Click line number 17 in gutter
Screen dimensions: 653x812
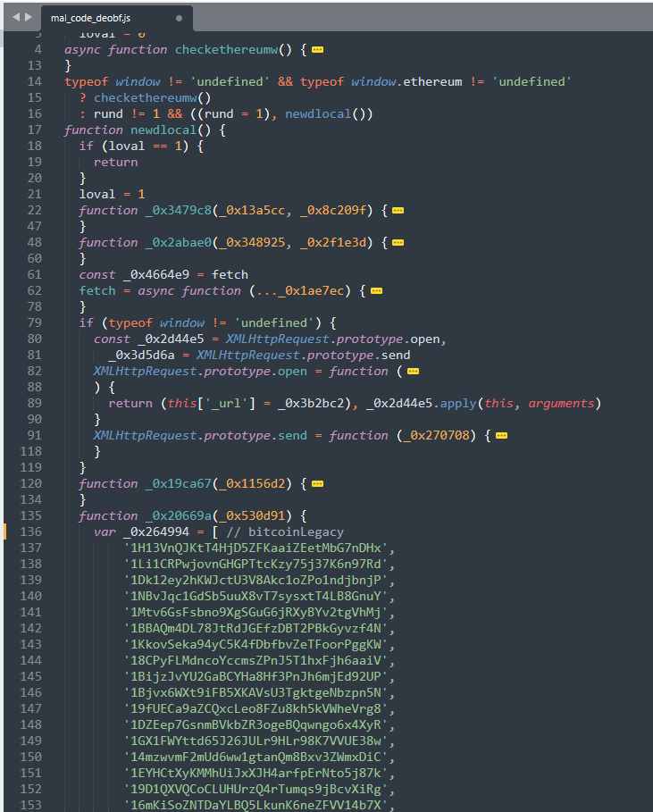coord(34,130)
